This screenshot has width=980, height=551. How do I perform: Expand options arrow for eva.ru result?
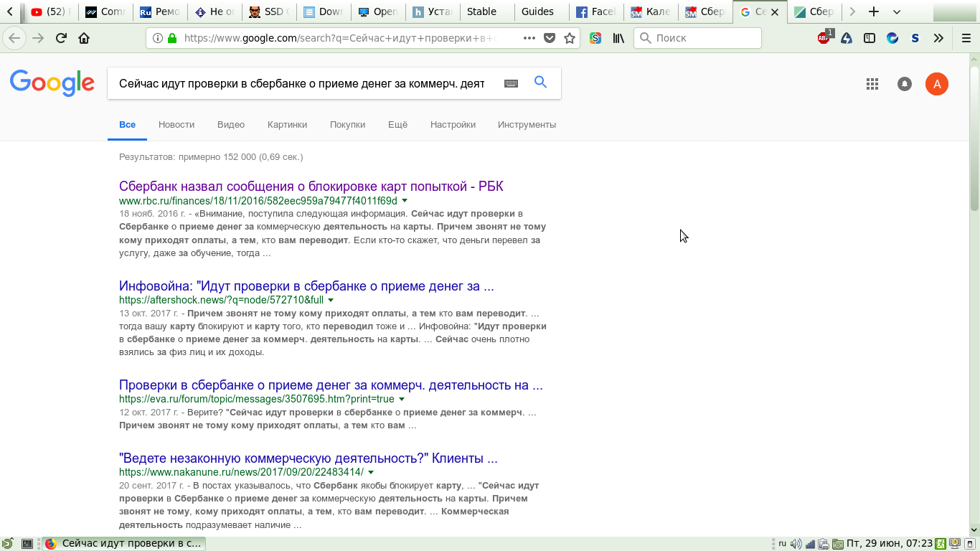pos(402,399)
